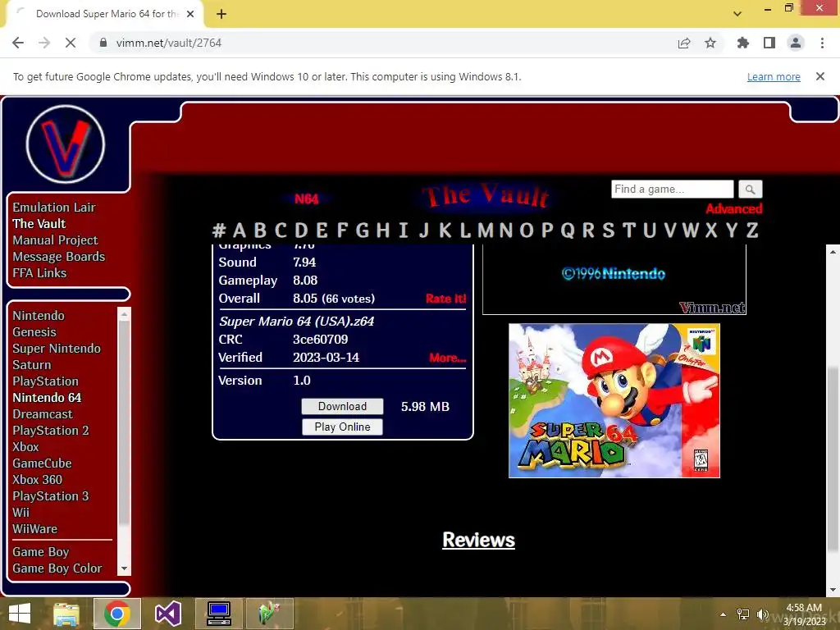Click the magnifier search button

[750, 189]
